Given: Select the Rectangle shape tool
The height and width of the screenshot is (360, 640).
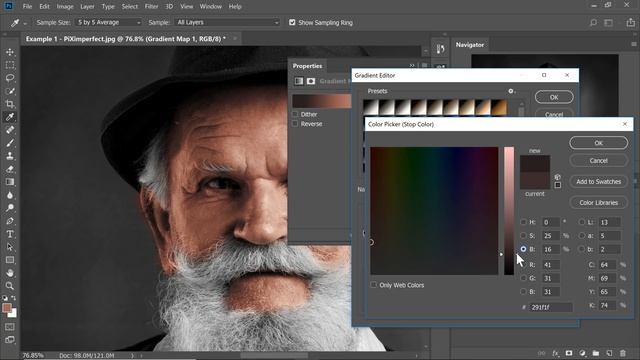Looking at the screenshot, I should [x=10, y=260].
